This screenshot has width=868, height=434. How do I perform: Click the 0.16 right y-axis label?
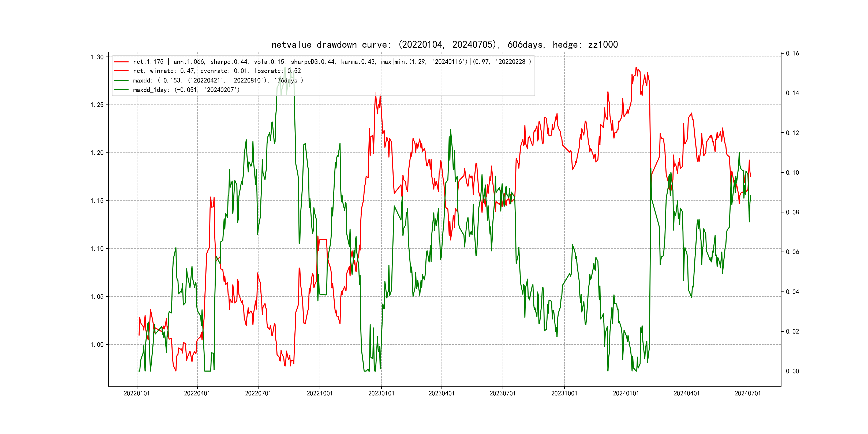pos(792,53)
